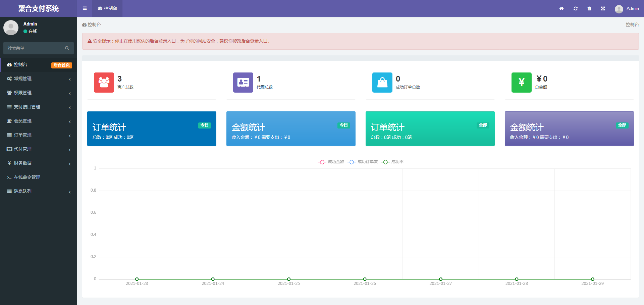Click the hamburger sidebar toggle icon
The height and width of the screenshot is (305, 644).
pos(85,8)
